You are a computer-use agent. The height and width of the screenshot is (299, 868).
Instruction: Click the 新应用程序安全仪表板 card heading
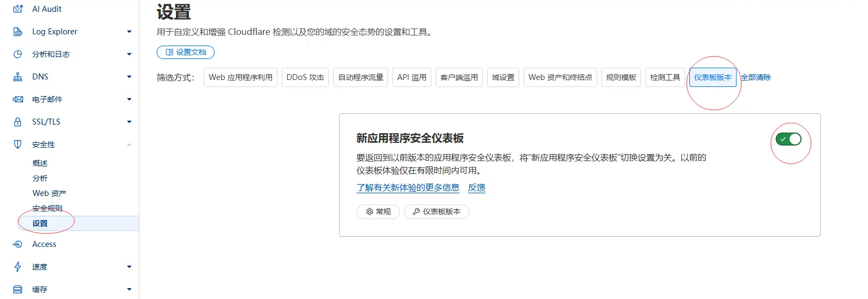tap(410, 138)
